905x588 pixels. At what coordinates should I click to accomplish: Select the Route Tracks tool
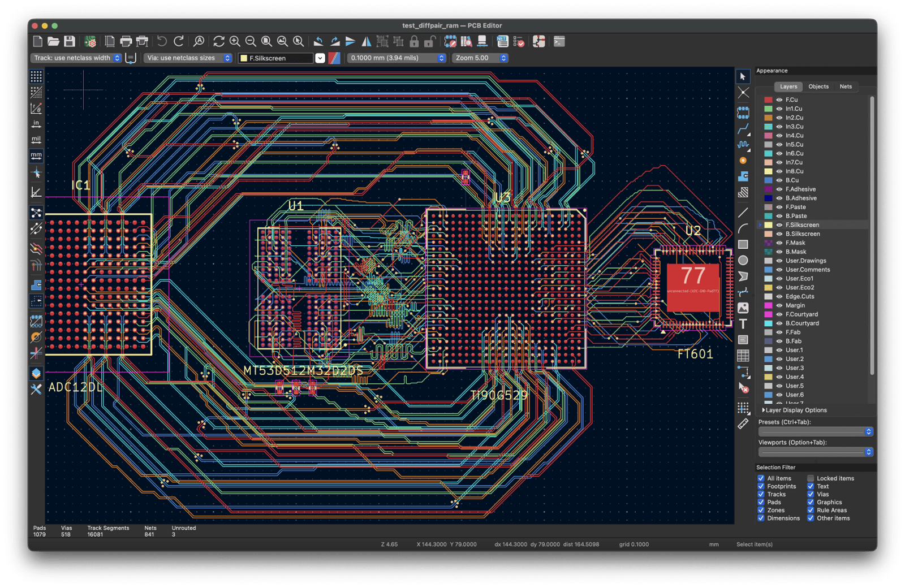click(x=743, y=129)
